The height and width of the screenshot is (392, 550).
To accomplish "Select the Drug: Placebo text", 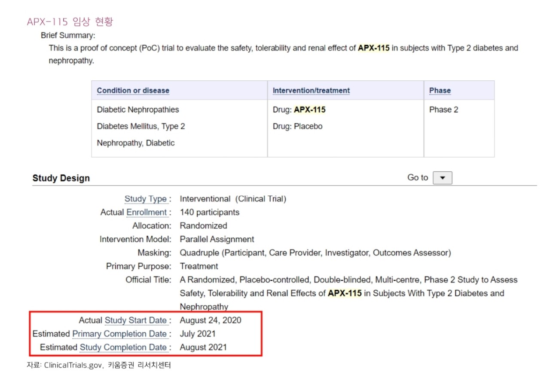I will pyautogui.click(x=297, y=126).
